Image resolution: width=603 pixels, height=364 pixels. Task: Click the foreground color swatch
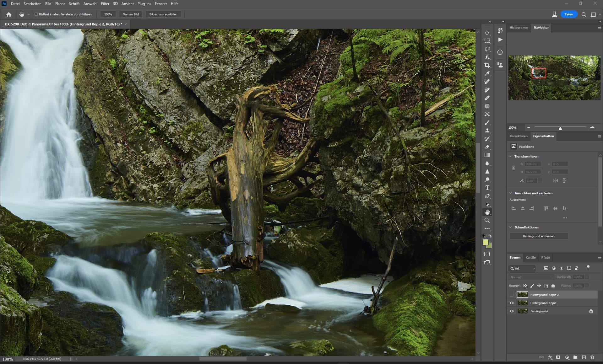tap(486, 242)
